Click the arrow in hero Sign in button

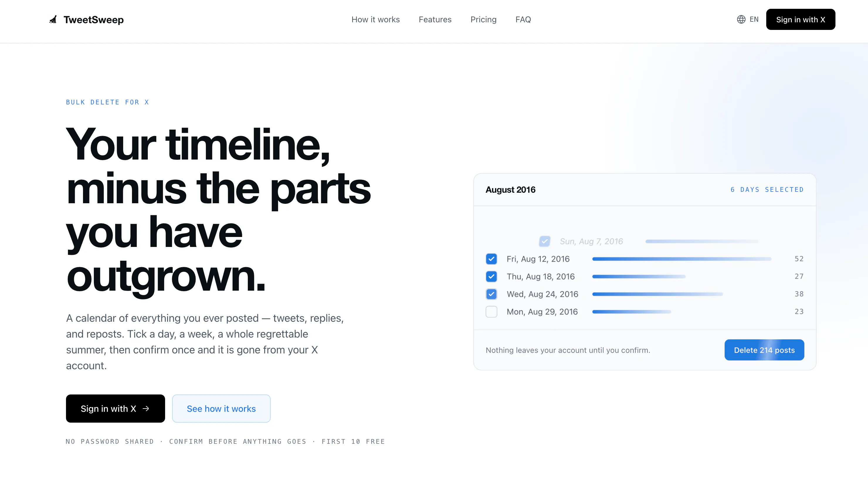pyautogui.click(x=146, y=408)
